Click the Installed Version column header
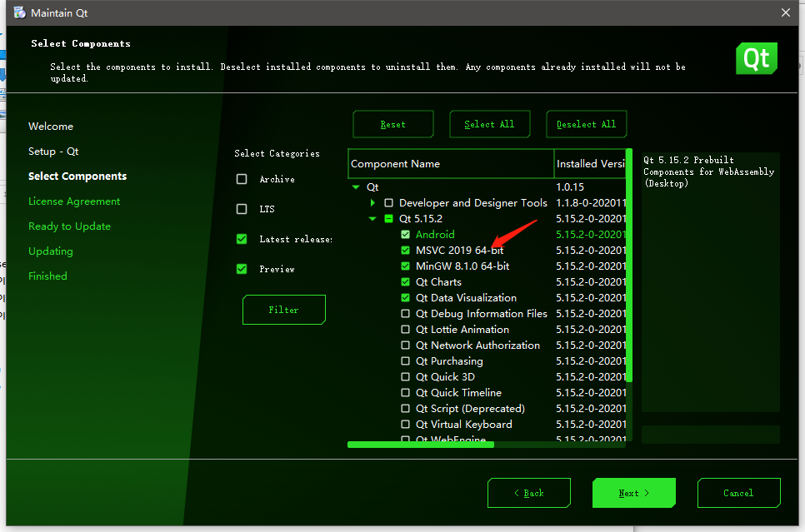 click(x=590, y=164)
